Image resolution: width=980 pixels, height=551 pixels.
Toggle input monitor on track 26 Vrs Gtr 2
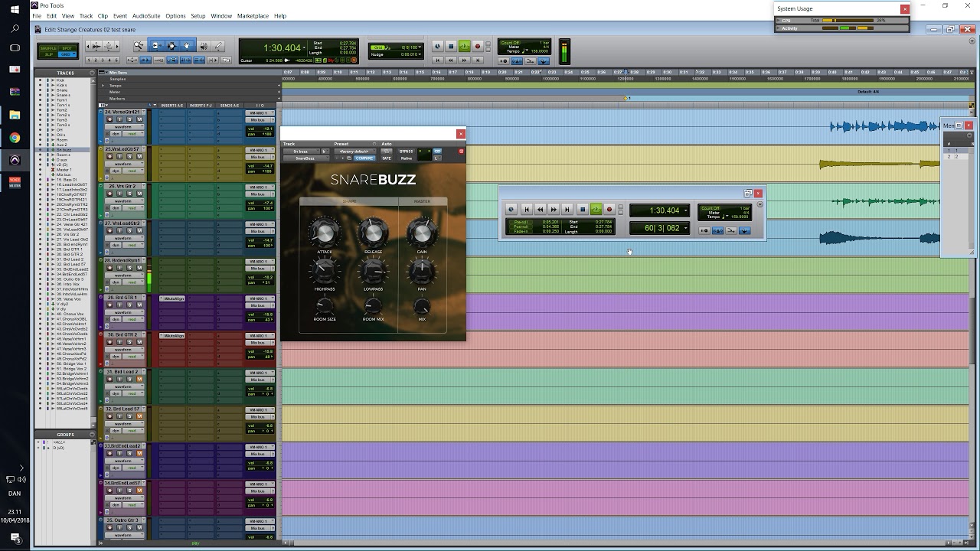[119, 194]
